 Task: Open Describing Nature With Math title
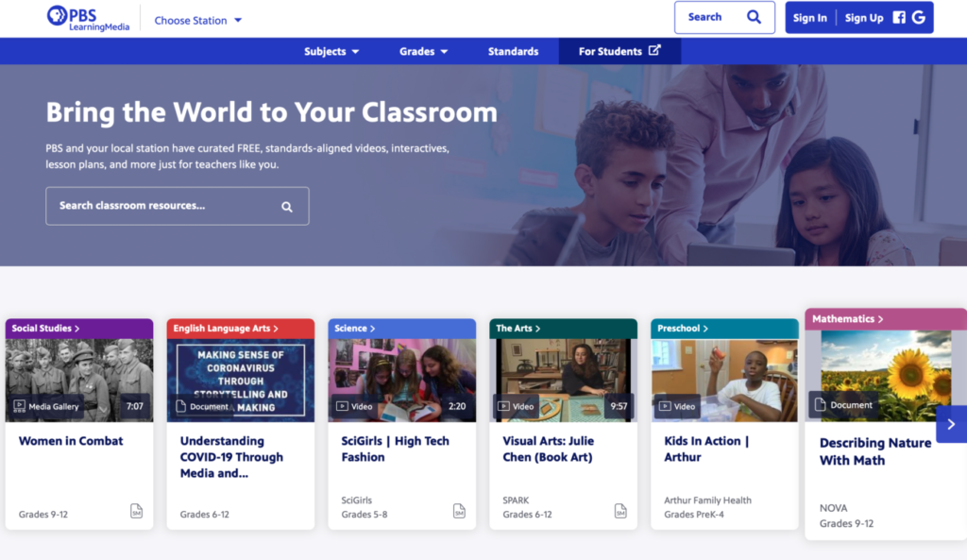coord(875,451)
